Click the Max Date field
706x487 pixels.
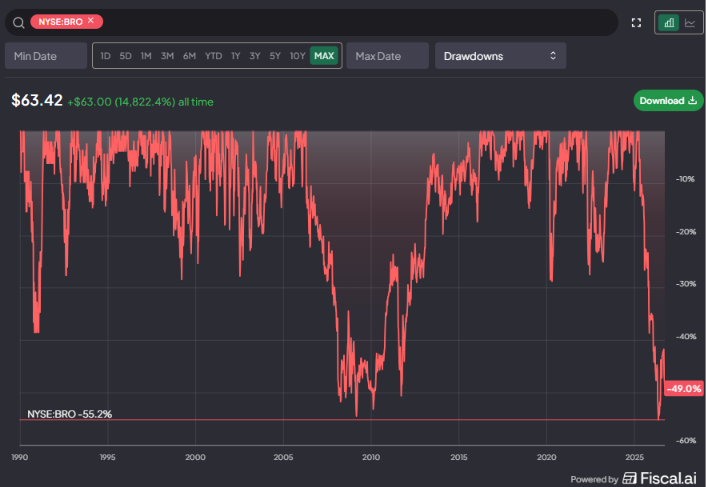(x=387, y=56)
